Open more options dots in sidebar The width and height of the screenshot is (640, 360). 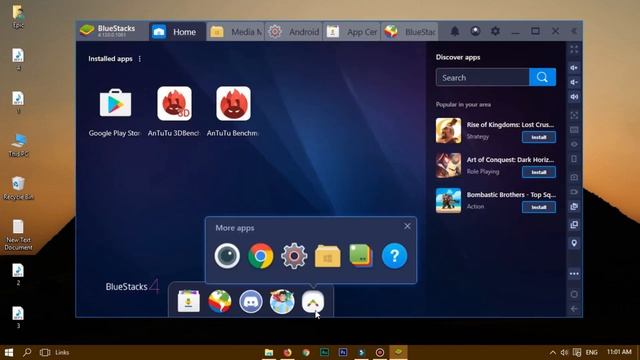click(574, 273)
